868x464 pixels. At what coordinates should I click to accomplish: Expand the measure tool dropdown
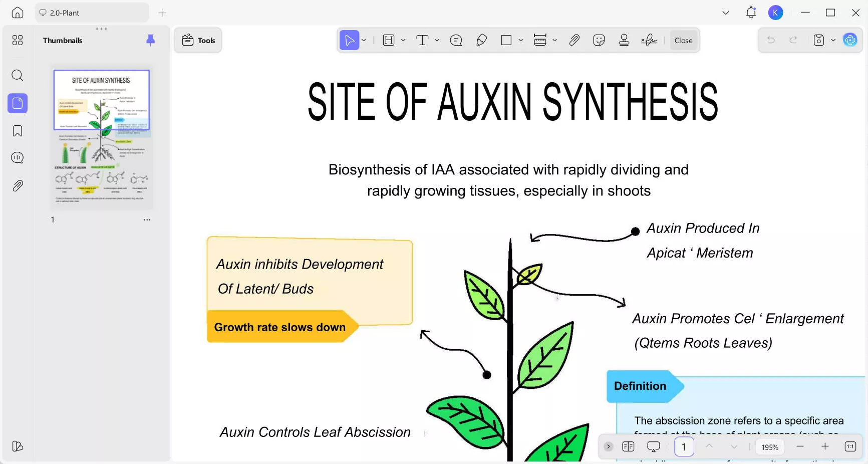[554, 40]
